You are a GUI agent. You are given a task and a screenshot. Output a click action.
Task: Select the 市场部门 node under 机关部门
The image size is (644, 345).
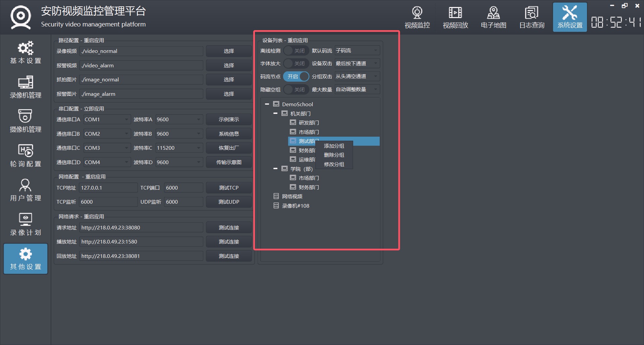coord(309,132)
